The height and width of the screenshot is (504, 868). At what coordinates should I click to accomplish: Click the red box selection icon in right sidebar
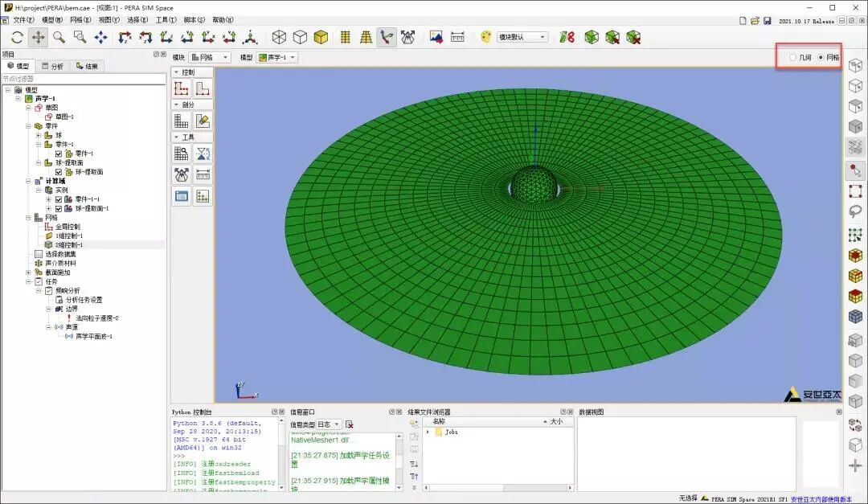855,191
